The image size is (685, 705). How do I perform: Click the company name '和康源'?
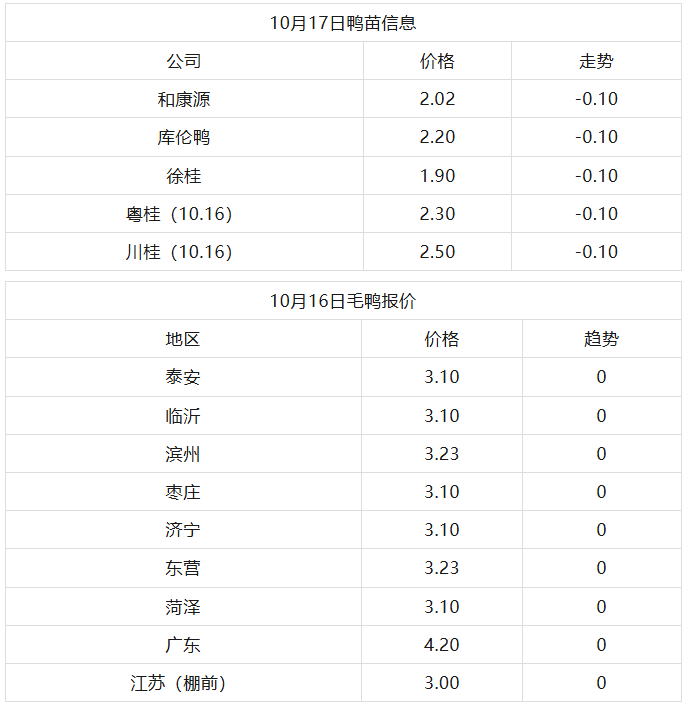coord(184,99)
